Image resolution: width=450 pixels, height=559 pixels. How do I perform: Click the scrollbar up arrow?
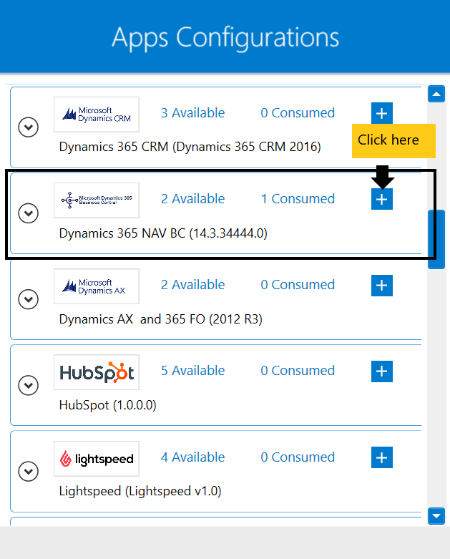tap(436, 94)
